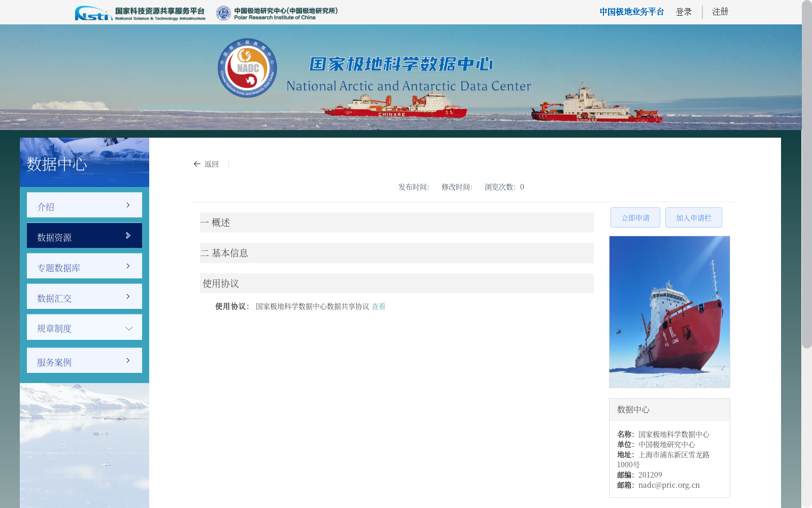
Task: Click the 数据中心 contact card header
Action: [x=669, y=409]
